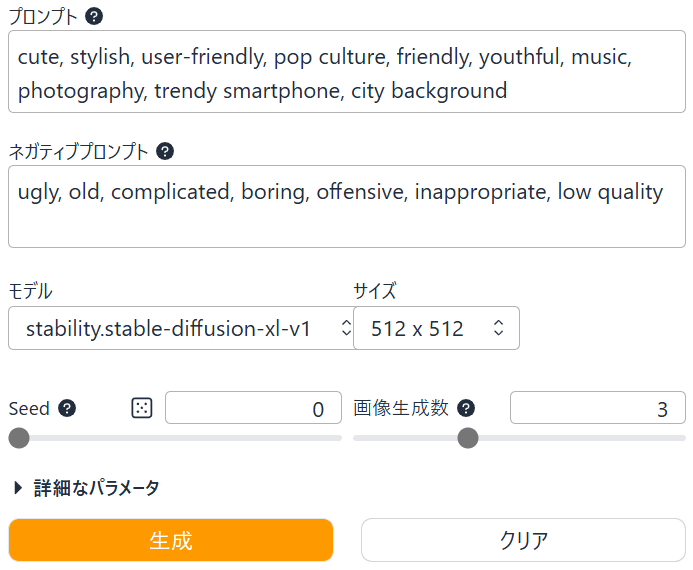
Task: Open the モデル dropdown
Action: click(x=180, y=328)
